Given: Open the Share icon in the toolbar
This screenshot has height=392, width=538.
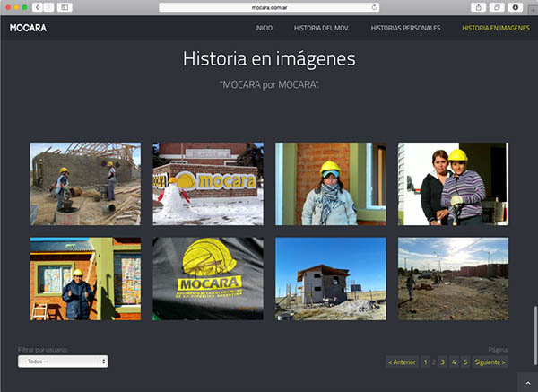Looking at the screenshot, I should pos(480,7).
